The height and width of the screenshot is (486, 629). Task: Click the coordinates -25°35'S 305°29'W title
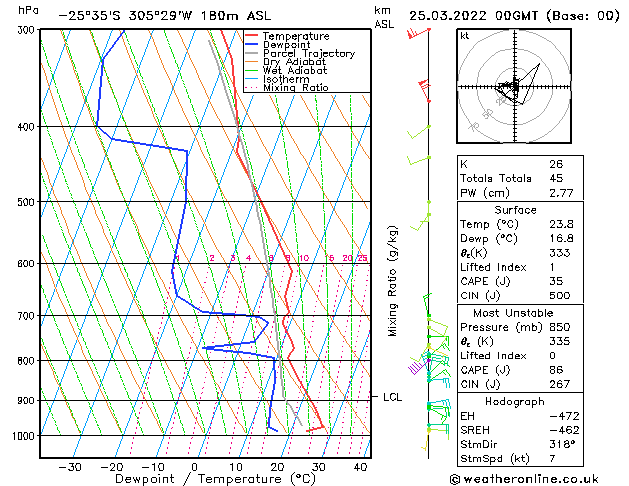[x=165, y=16]
